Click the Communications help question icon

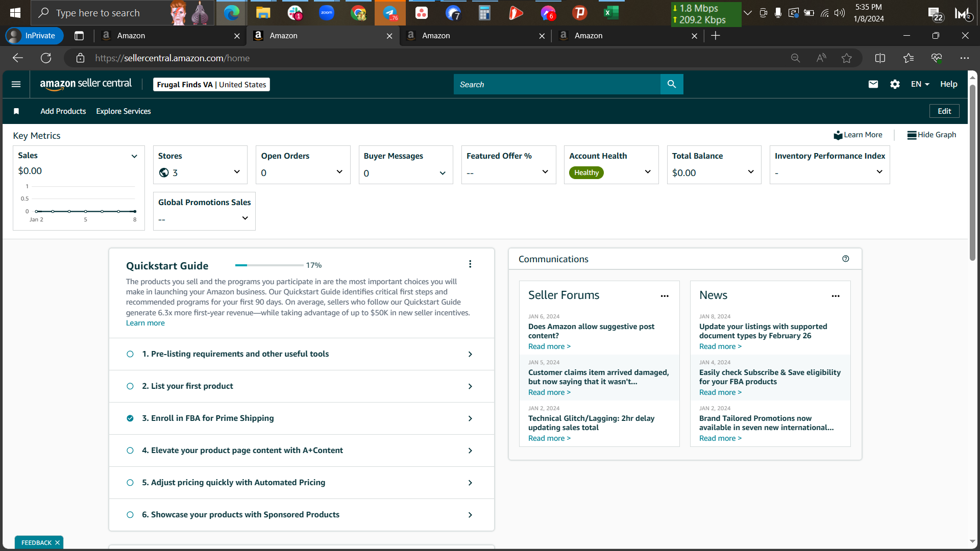(846, 259)
